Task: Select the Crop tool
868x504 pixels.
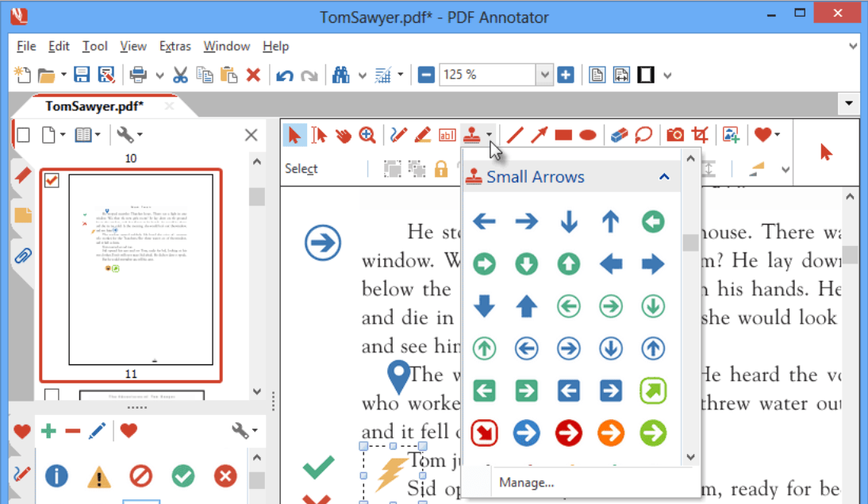Action: click(x=700, y=135)
